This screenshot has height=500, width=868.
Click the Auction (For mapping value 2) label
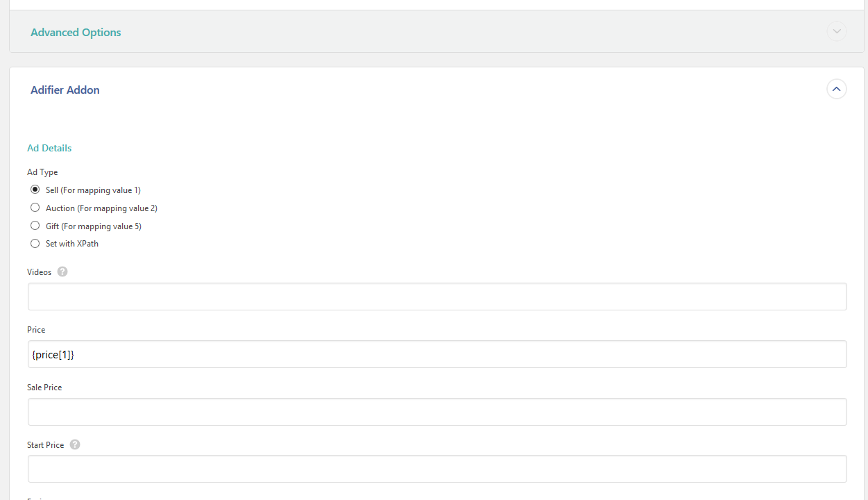[x=101, y=208]
